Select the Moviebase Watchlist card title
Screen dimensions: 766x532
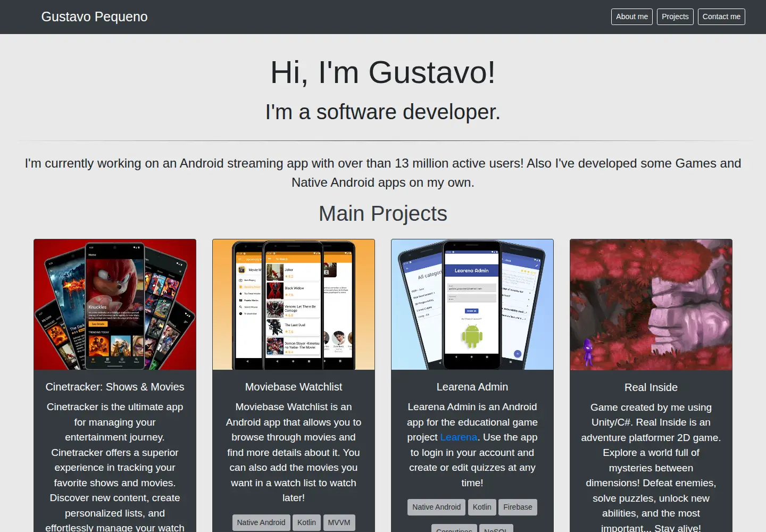[x=294, y=387]
